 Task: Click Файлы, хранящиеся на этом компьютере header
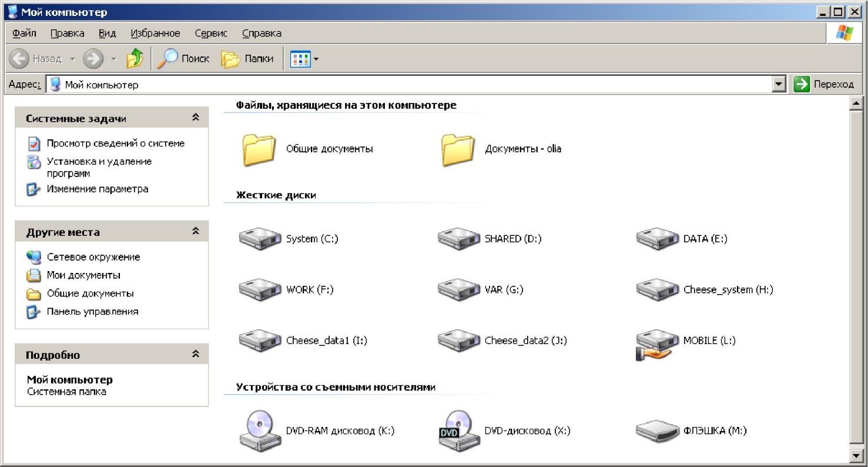tap(346, 105)
